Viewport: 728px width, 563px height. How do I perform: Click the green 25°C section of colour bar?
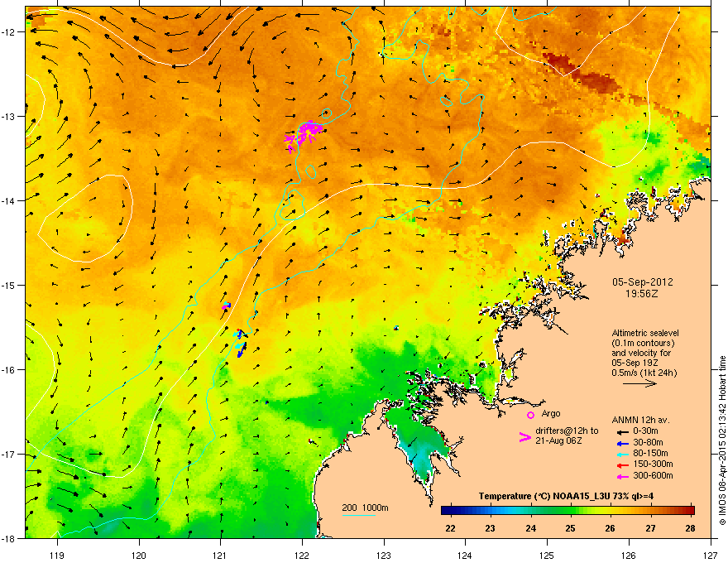point(570,511)
